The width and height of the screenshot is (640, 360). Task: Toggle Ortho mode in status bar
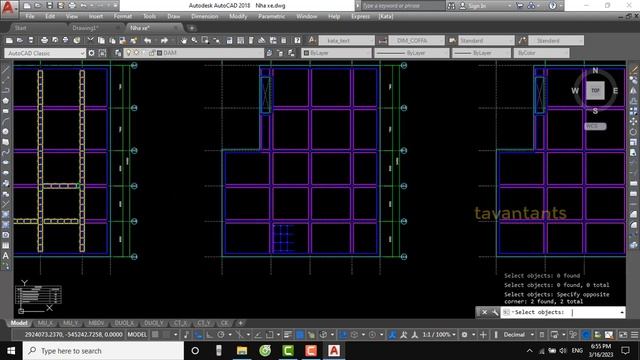click(x=209, y=335)
